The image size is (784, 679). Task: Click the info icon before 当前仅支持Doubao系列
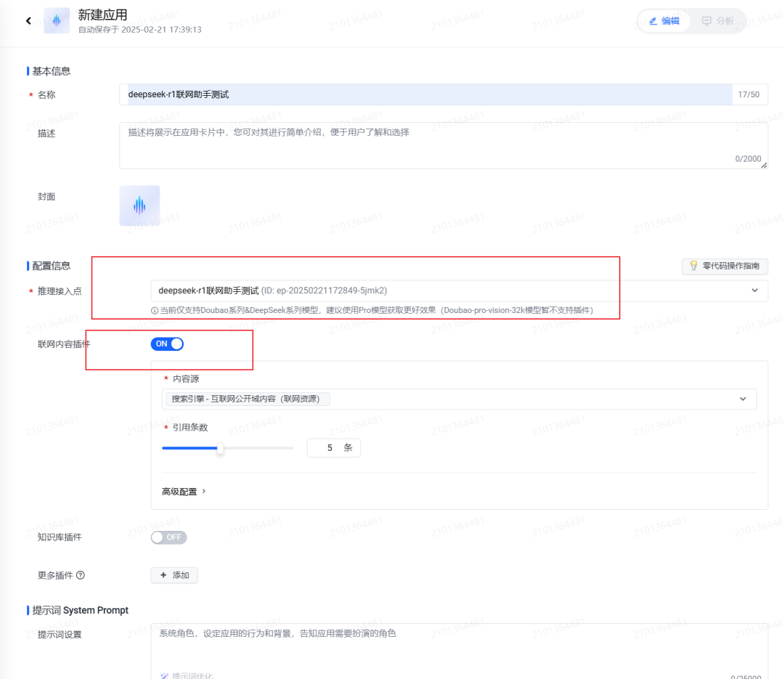coord(155,311)
